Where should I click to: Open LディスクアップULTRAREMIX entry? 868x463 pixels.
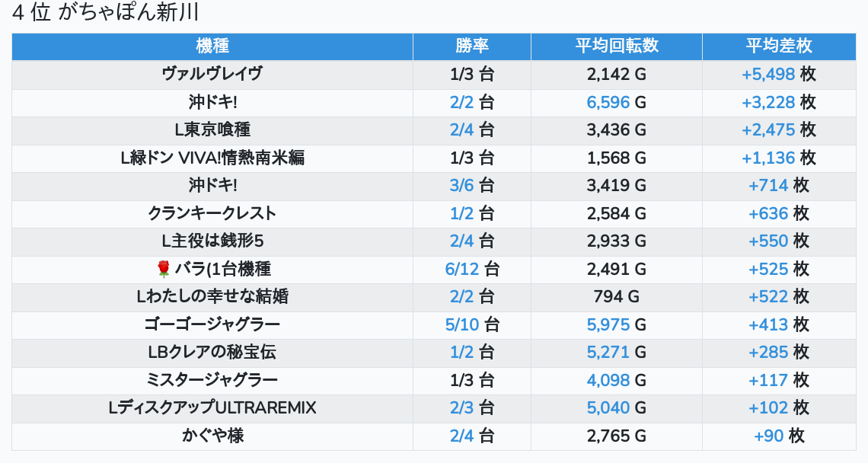(x=212, y=408)
